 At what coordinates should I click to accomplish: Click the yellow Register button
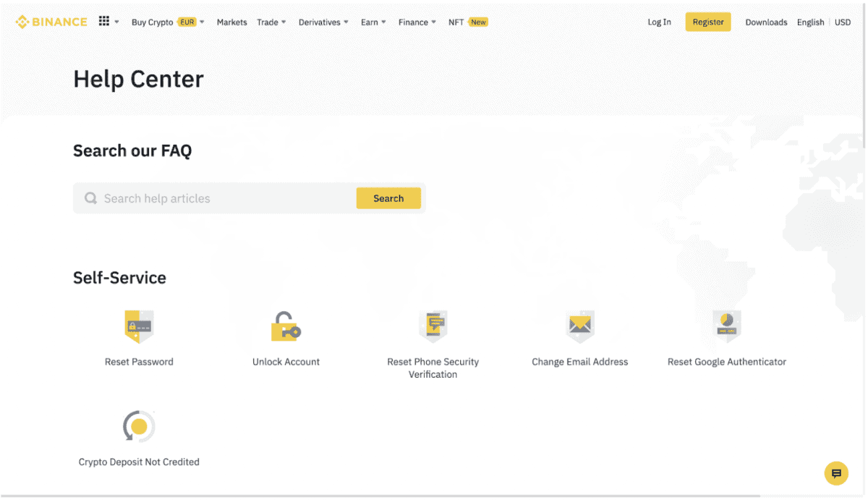coord(708,22)
